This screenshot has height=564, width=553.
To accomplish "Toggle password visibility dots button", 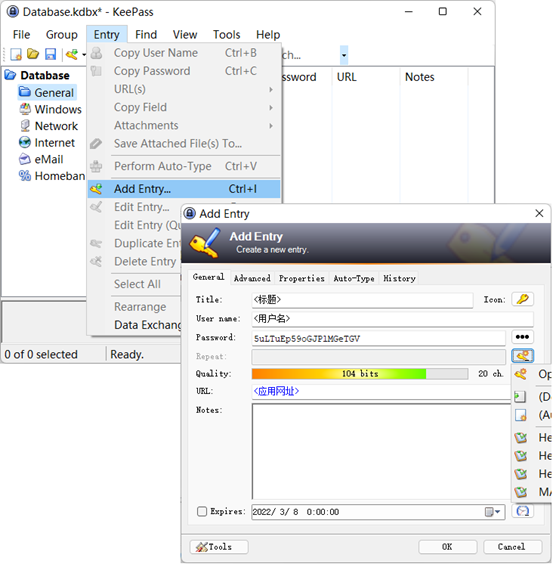I will (x=522, y=337).
